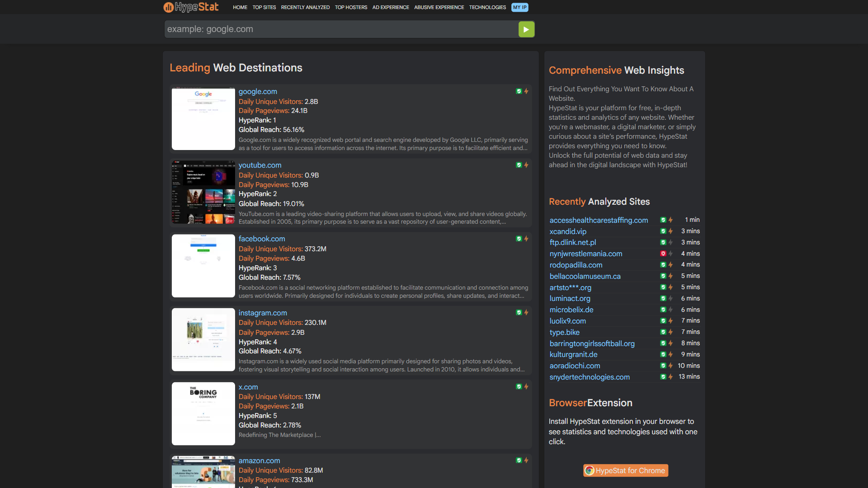
Task: Click the HypeStat for Chrome button
Action: (x=626, y=470)
